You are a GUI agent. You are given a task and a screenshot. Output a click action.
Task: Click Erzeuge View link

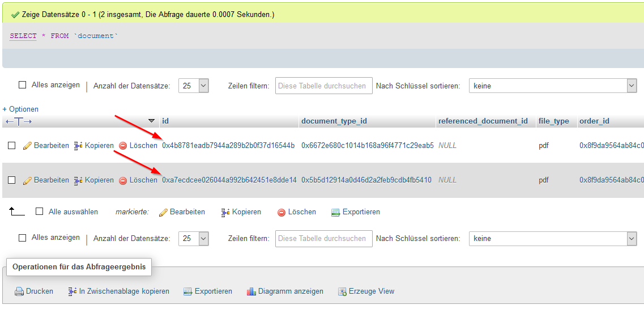(372, 291)
